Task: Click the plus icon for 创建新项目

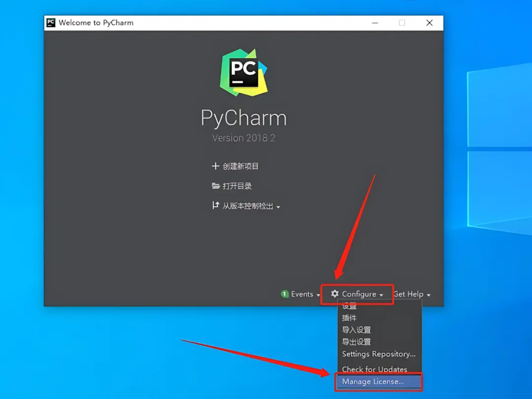Action: coord(215,166)
